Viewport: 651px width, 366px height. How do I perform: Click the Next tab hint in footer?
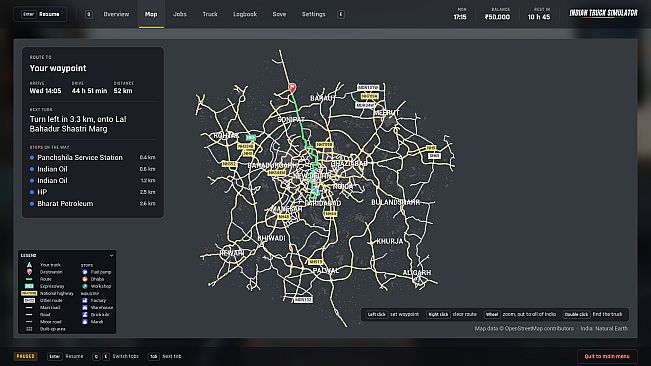click(x=165, y=356)
